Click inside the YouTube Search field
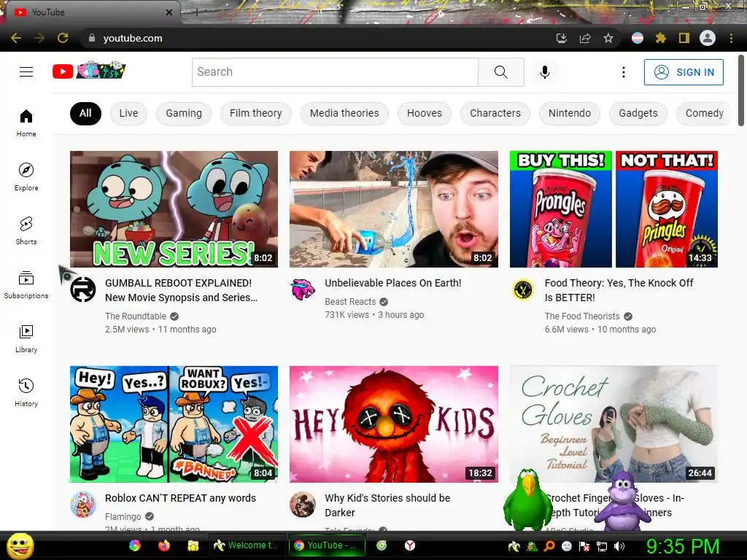This screenshot has height=560, width=747. click(x=335, y=72)
